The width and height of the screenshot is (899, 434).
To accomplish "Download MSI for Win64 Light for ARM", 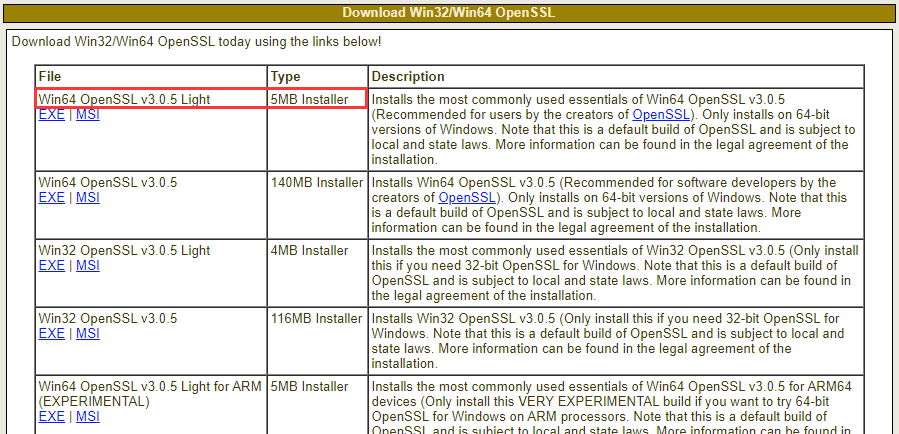I will pyautogui.click(x=88, y=416).
